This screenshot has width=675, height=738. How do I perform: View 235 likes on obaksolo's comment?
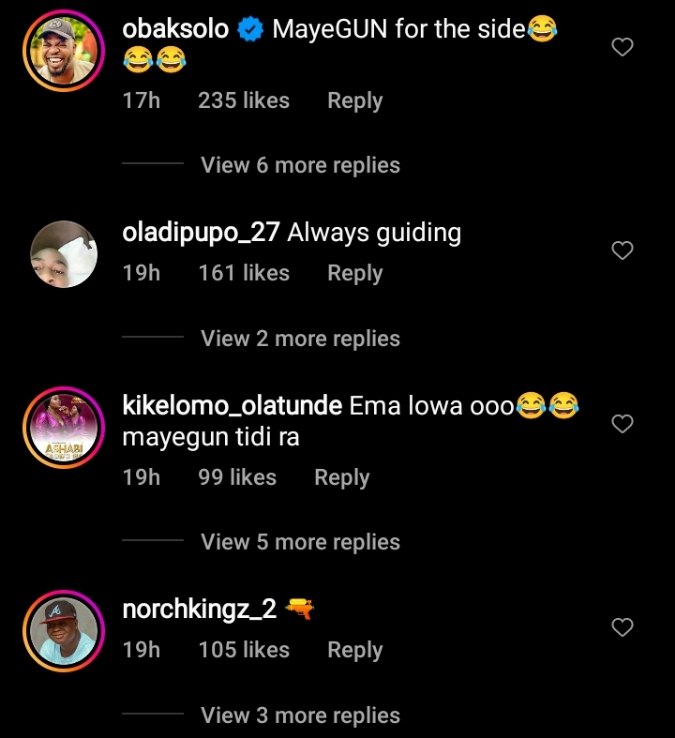click(x=244, y=101)
